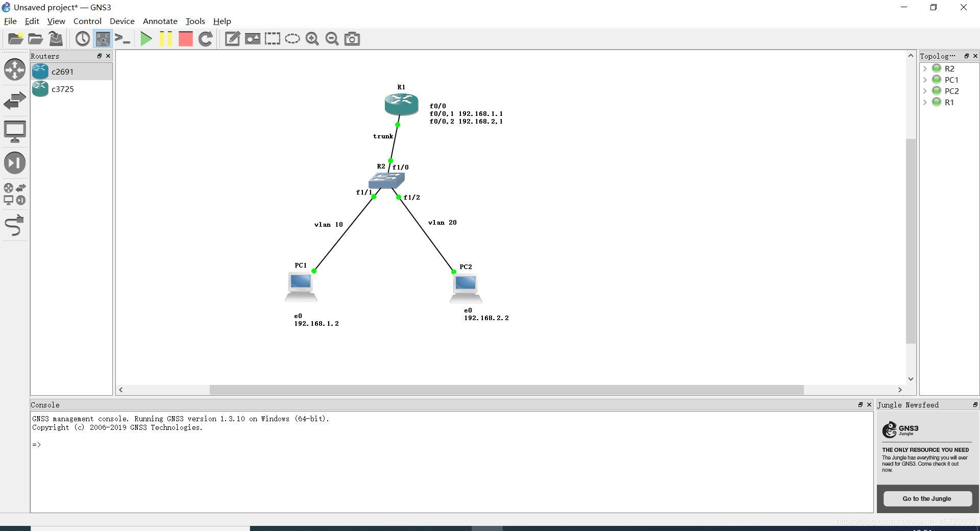Screen dimensions: 980x531
Task: Open the Device menu
Action: (122, 21)
